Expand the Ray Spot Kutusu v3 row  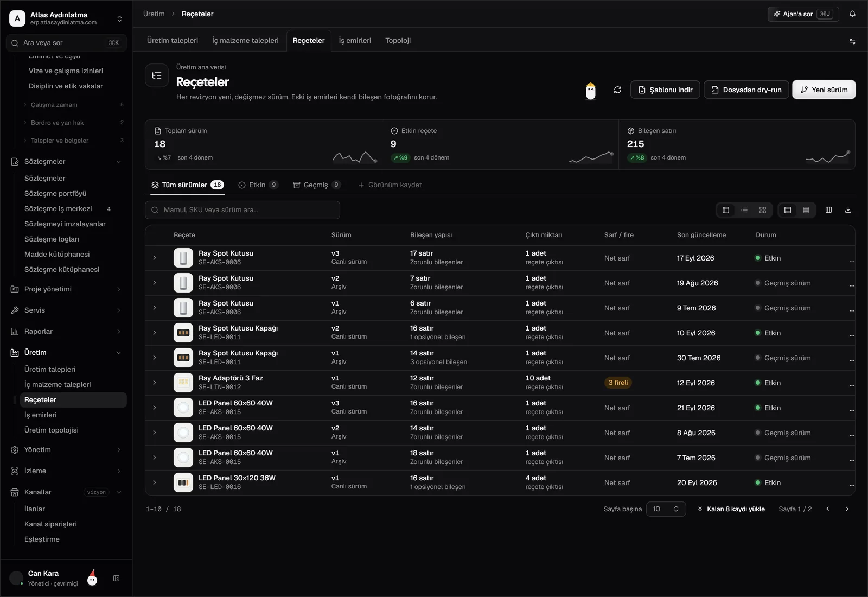coord(155,258)
